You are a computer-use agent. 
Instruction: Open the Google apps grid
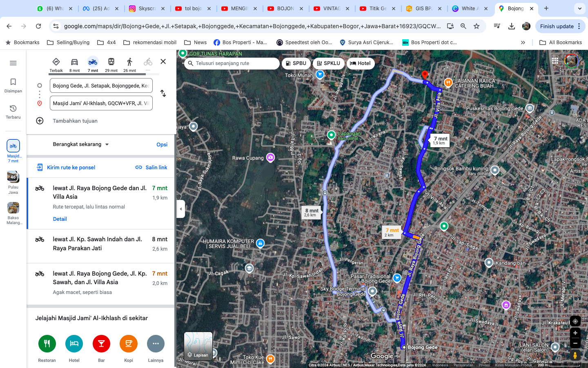coord(555,61)
